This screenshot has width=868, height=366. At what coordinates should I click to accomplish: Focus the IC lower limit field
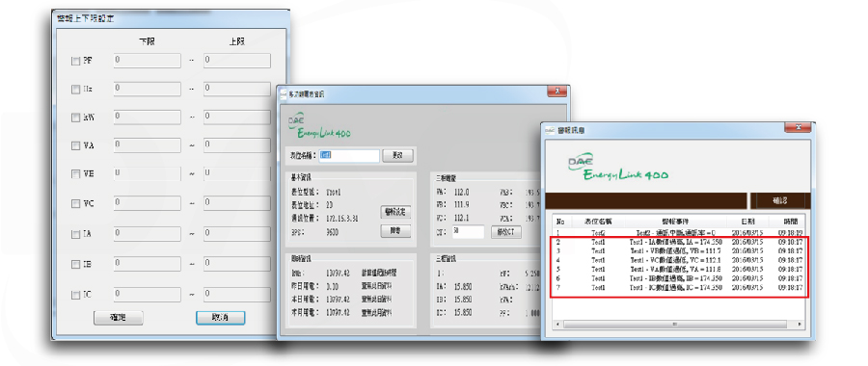coord(148,294)
